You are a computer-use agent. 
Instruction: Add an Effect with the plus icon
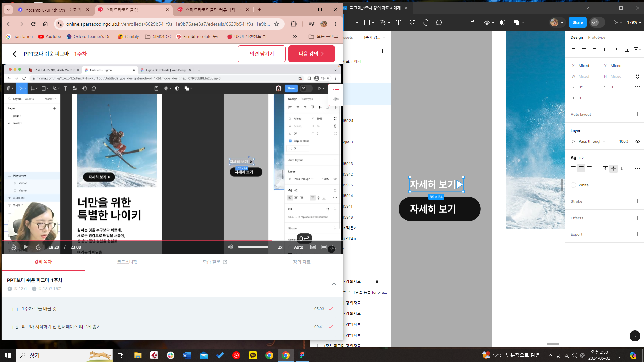[637, 218]
